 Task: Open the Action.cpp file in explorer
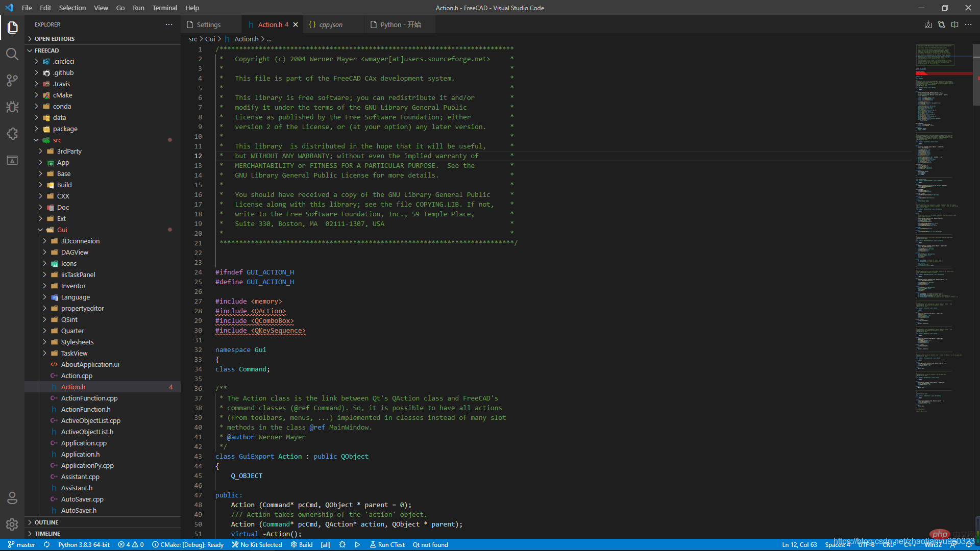click(77, 375)
